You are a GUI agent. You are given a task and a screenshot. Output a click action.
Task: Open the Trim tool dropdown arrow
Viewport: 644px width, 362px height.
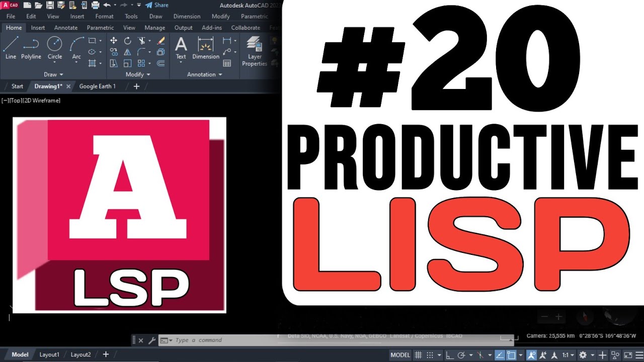tap(150, 41)
